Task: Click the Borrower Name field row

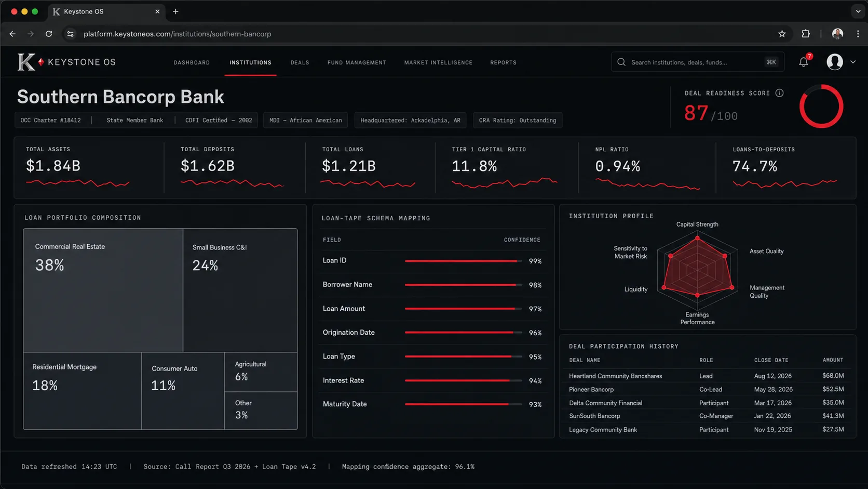Action: click(x=432, y=285)
